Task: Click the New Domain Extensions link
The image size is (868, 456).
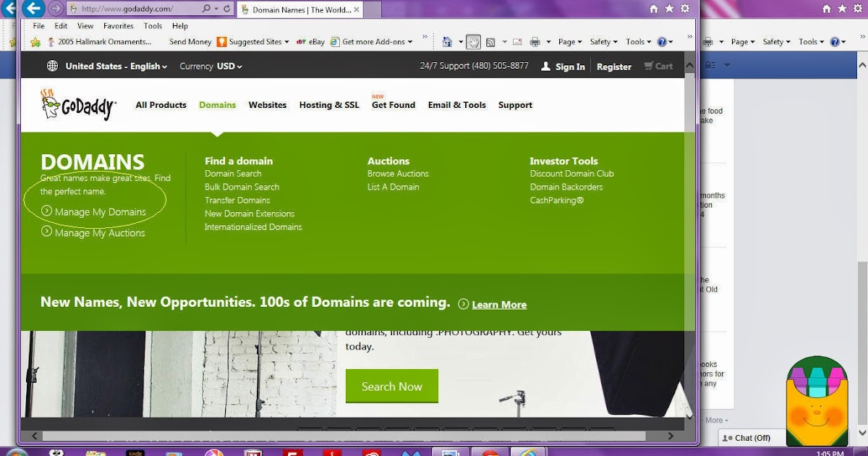Action: 250,214
